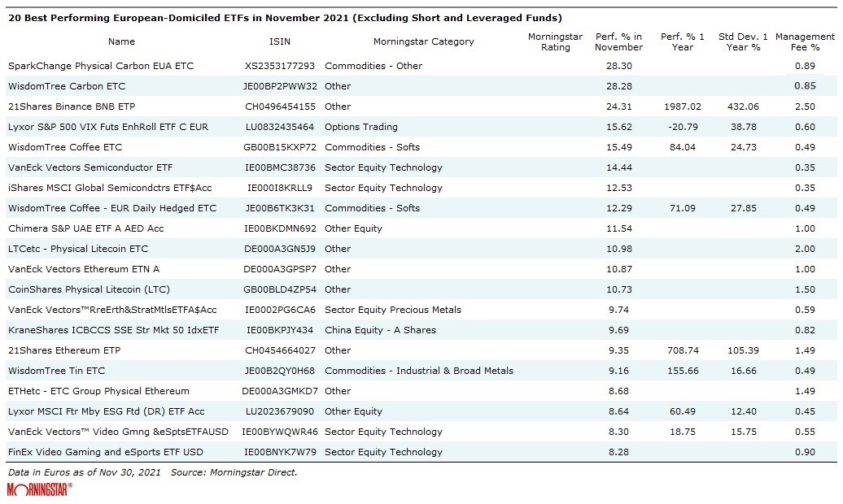Click the Perf. % in November header
This screenshot has height=504, width=843.
[x=618, y=41]
